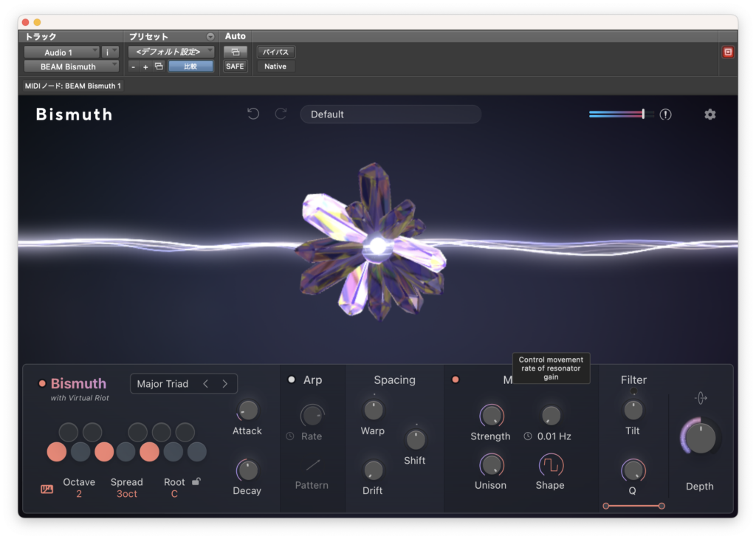The width and height of the screenshot is (756, 539).
Task: Click the Native button
Action: point(275,66)
